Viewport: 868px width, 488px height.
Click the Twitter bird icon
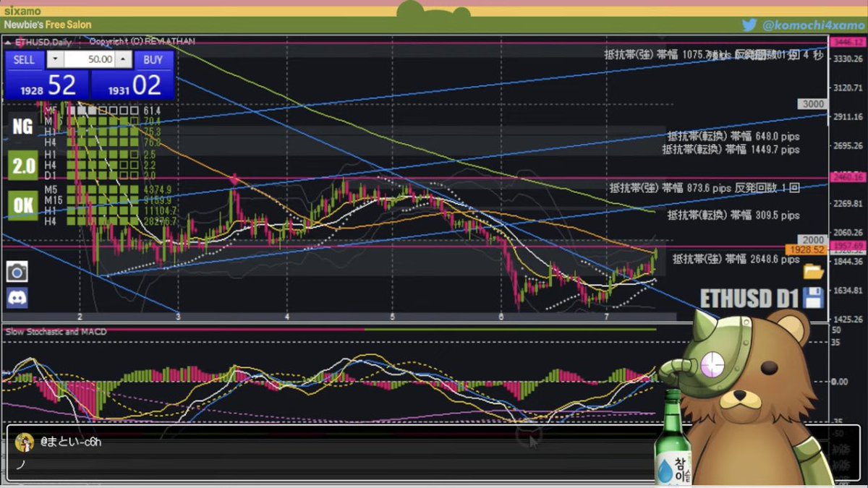click(x=749, y=25)
